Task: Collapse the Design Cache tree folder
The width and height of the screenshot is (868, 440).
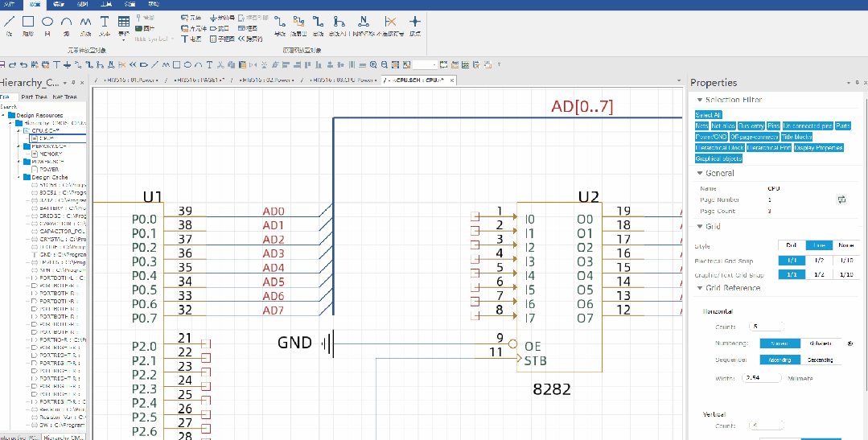Action: coord(19,177)
